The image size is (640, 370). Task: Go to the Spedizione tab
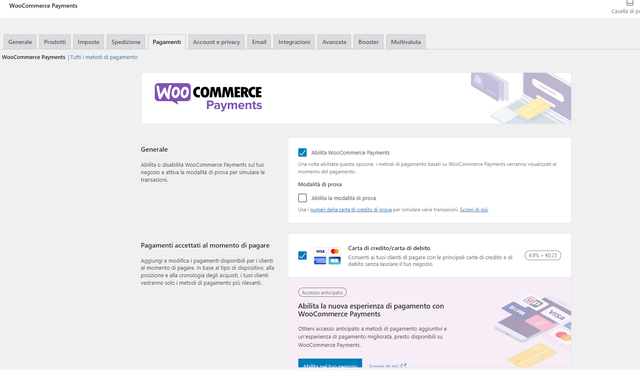[x=126, y=42]
